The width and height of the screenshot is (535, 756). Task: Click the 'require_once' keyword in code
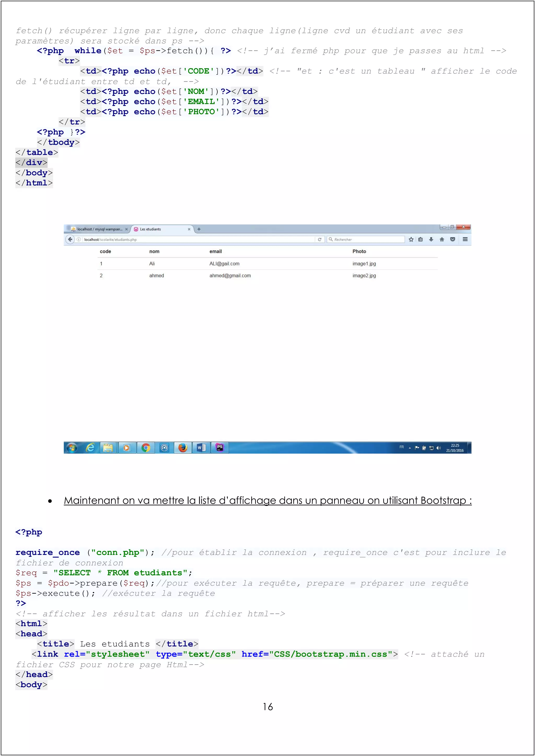[48, 553]
